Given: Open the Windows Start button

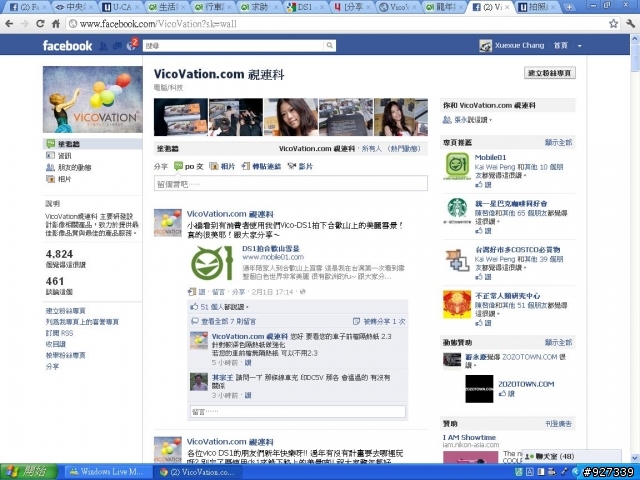Looking at the screenshot, I should [28, 472].
